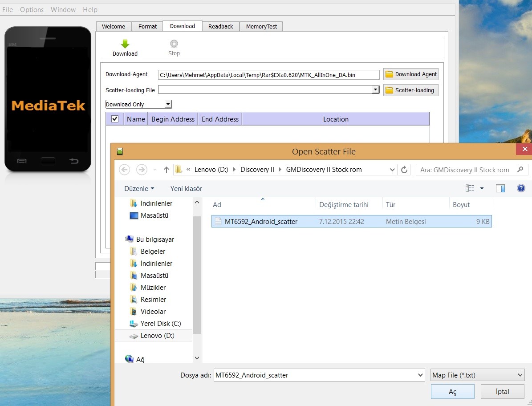Open the Düzenle dropdown menu

pyautogui.click(x=139, y=188)
